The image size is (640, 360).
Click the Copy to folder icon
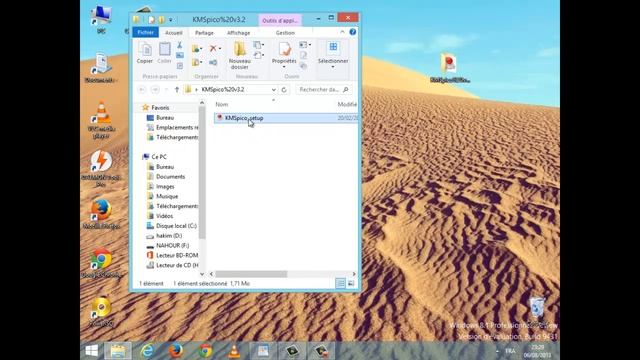197,62
